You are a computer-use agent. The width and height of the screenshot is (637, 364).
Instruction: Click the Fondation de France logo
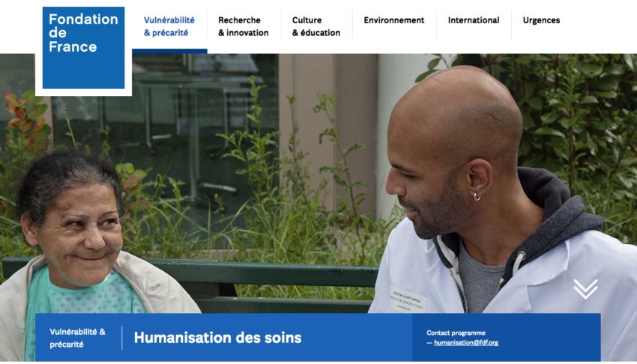click(83, 47)
